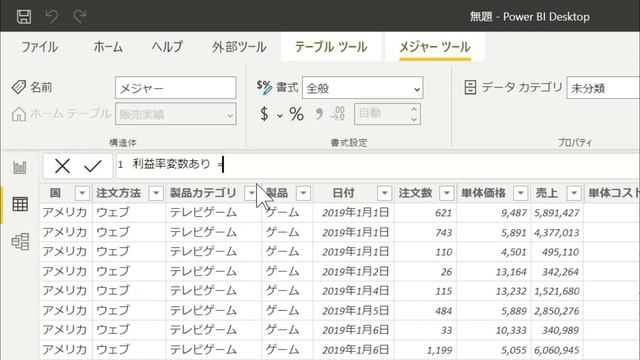Toggle thousands separator comma
640x360 pixels.
pyautogui.click(x=319, y=113)
